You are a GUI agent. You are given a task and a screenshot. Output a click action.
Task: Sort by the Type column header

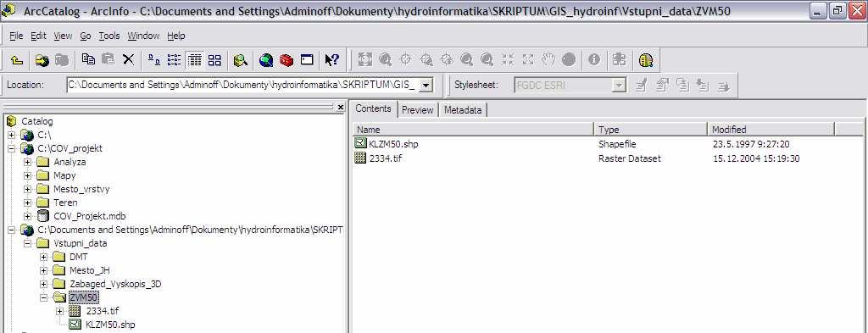(650, 130)
